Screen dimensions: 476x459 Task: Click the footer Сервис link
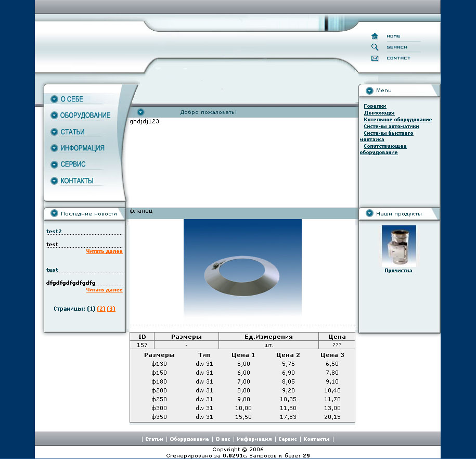tap(288, 439)
